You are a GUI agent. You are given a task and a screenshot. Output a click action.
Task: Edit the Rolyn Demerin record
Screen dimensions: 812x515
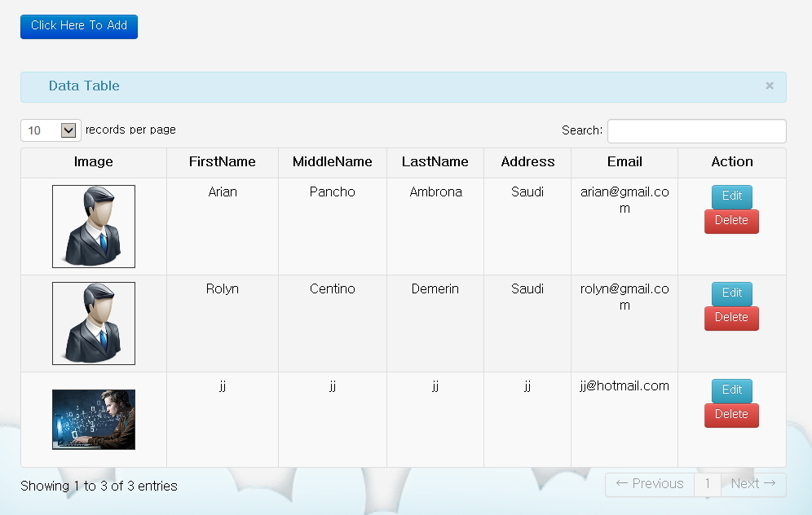[x=732, y=293]
